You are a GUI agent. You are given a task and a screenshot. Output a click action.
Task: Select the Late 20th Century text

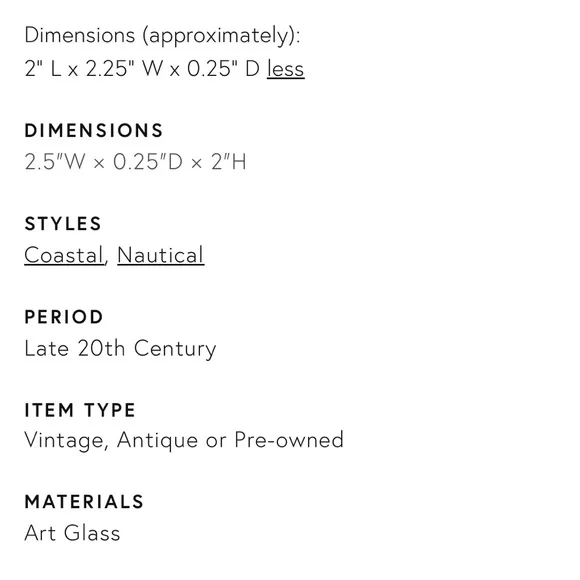[120, 348]
